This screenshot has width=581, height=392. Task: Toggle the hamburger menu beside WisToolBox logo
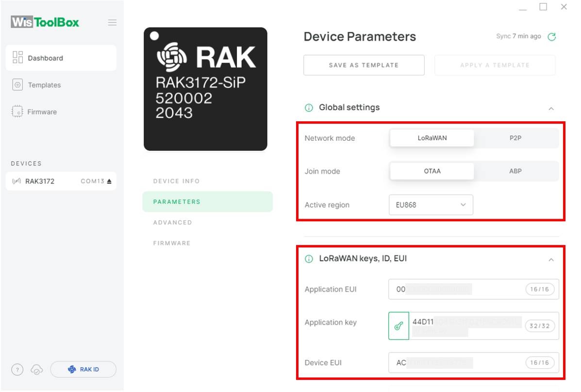point(112,23)
